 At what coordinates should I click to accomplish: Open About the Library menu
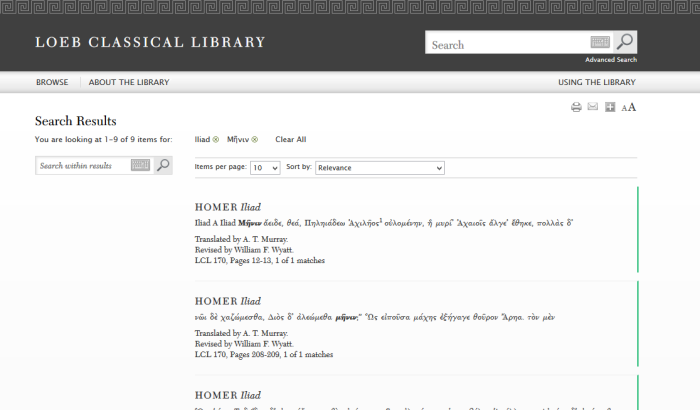tap(129, 82)
